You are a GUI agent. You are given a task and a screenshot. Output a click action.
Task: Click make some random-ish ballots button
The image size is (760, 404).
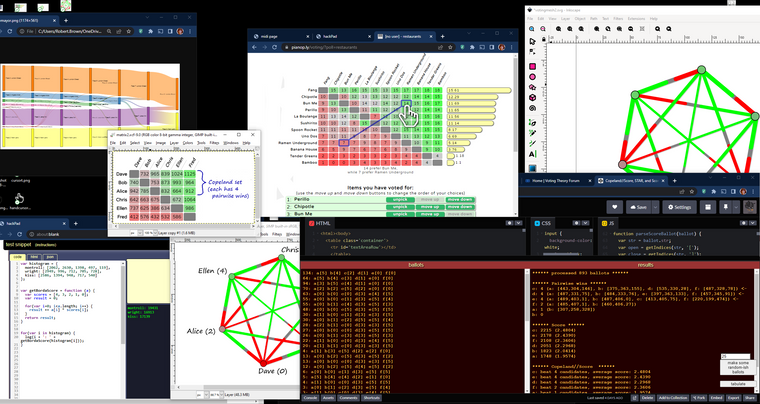pyautogui.click(x=738, y=367)
